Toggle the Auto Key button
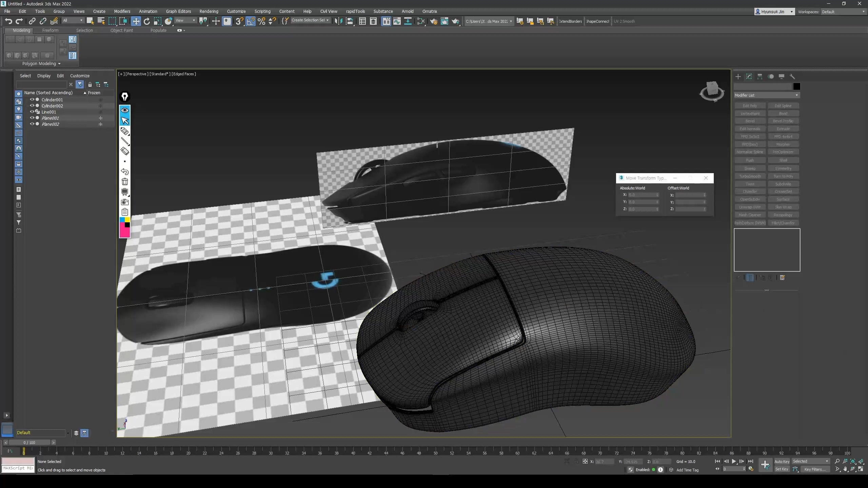868x488 pixels. tap(782, 461)
